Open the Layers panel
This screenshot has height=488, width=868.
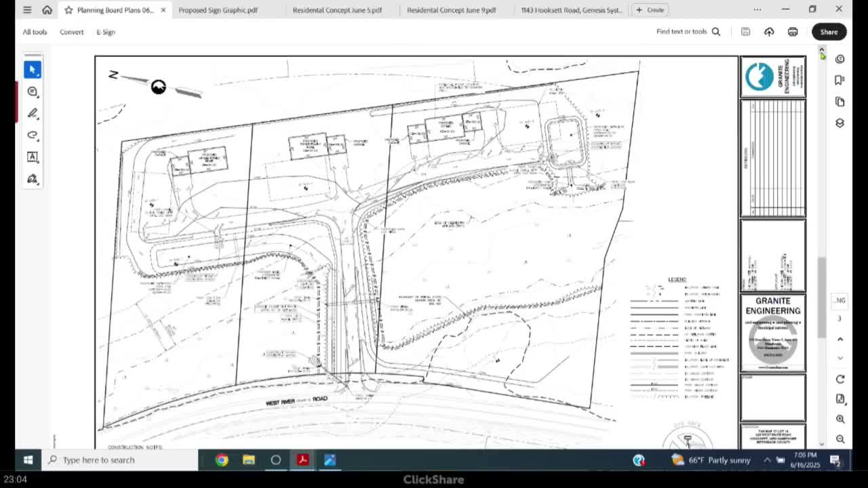click(840, 123)
